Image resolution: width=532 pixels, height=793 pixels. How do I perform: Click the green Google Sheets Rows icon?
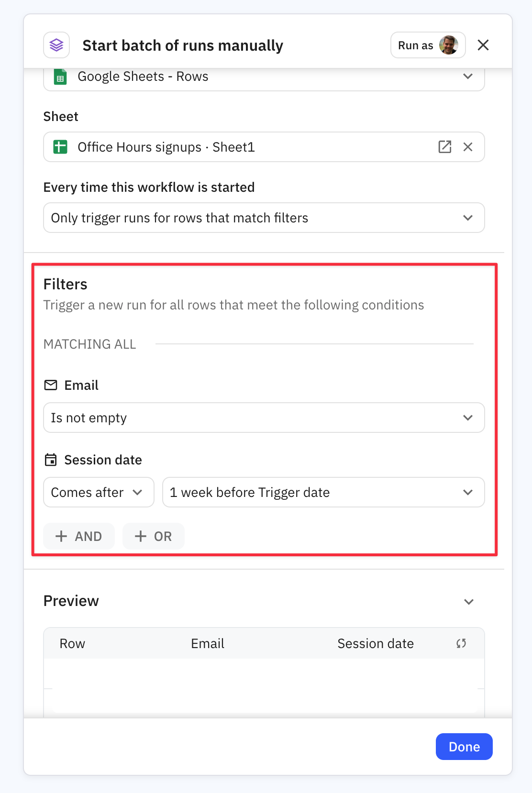[60, 77]
